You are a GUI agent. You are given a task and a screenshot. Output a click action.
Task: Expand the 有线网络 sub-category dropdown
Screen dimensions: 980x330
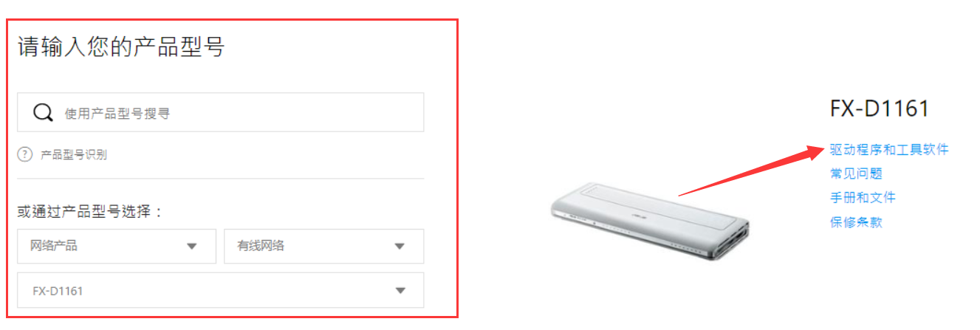[x=324, y=247]
